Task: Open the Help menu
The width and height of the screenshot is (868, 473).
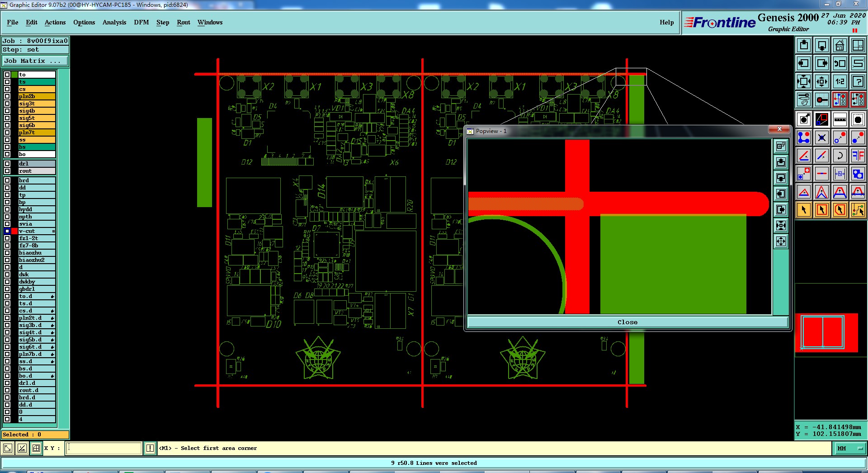Action: coord(666,22)
